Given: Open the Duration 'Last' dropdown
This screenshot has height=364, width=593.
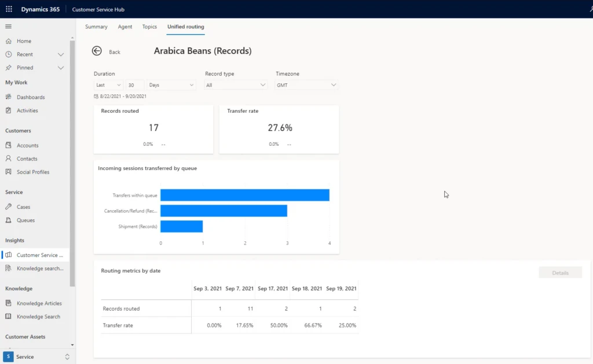Looking at the screenshot, I should point(108,85).
